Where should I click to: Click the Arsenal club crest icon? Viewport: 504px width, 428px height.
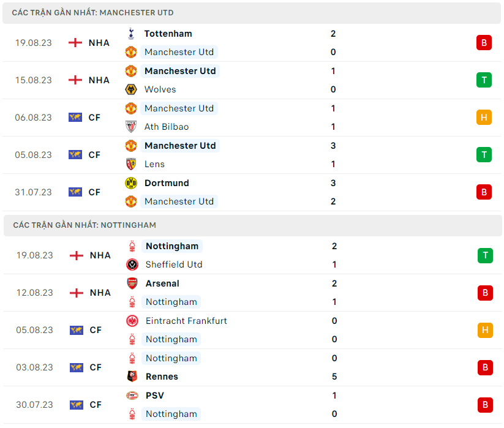pos(132,283)
